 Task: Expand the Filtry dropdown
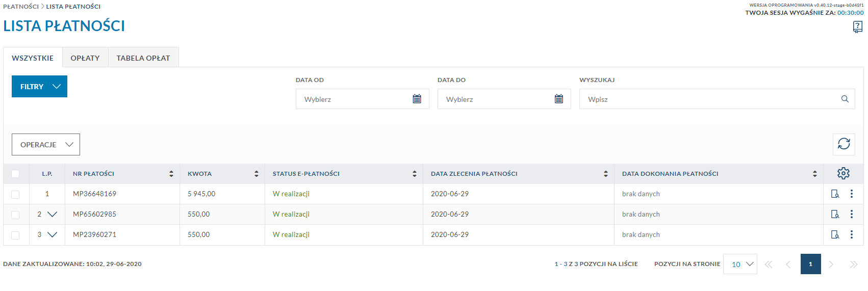point(39,87)
